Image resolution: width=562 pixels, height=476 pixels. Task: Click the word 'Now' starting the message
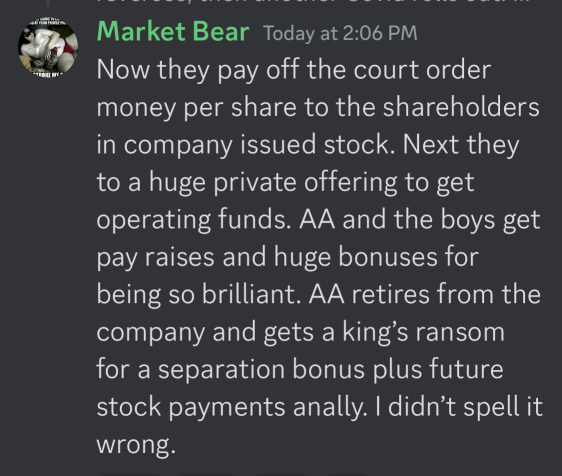(123, 70)
